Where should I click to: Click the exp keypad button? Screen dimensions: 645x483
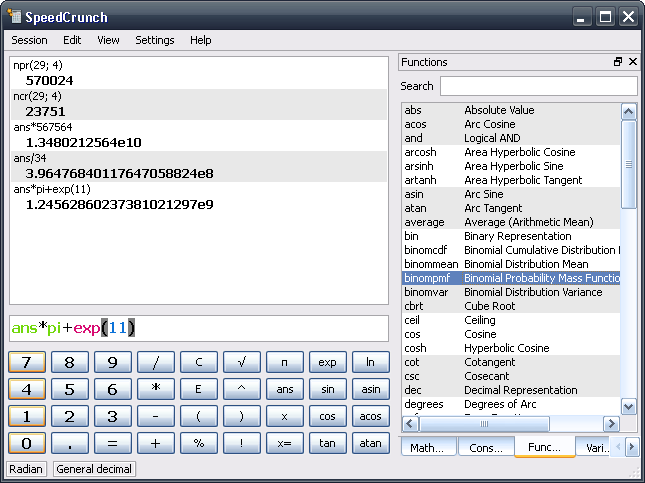point(327,362)
